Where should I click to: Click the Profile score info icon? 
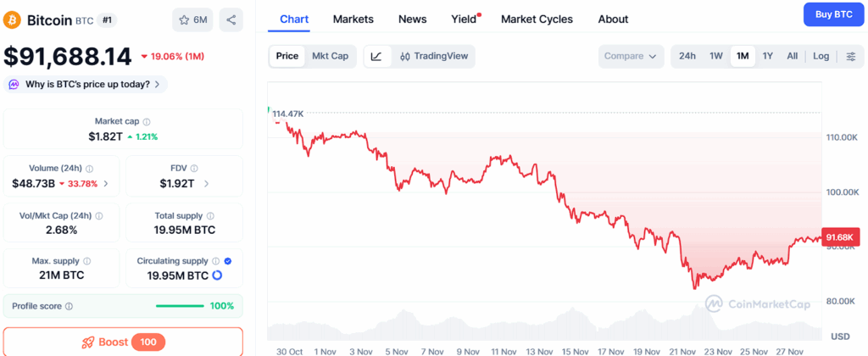tap(70, 306)
